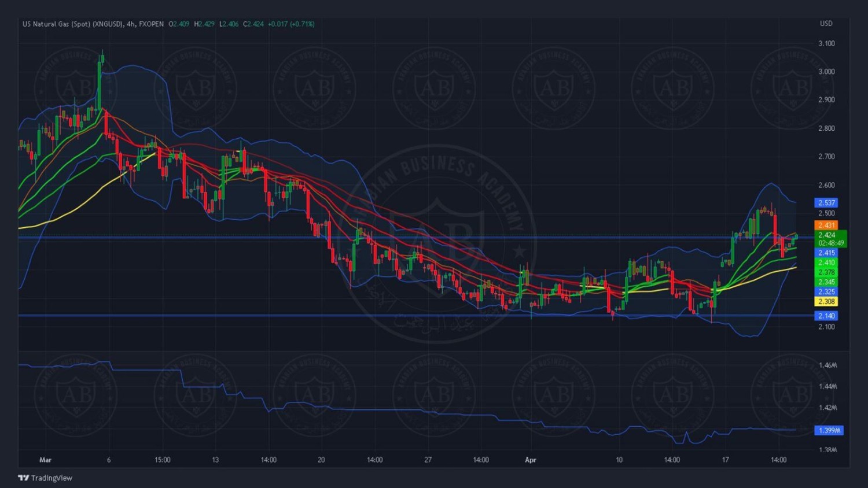Click the open value O2.409
868x488 pixels.
[179, 24]
